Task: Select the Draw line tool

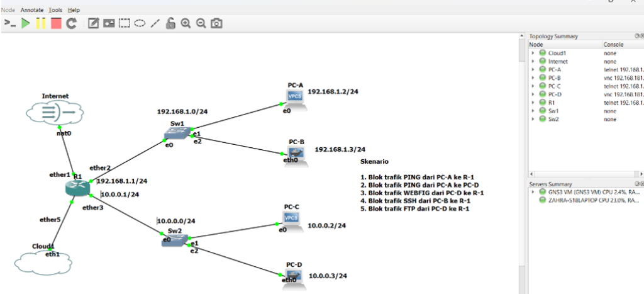Action: click(155, 24)
